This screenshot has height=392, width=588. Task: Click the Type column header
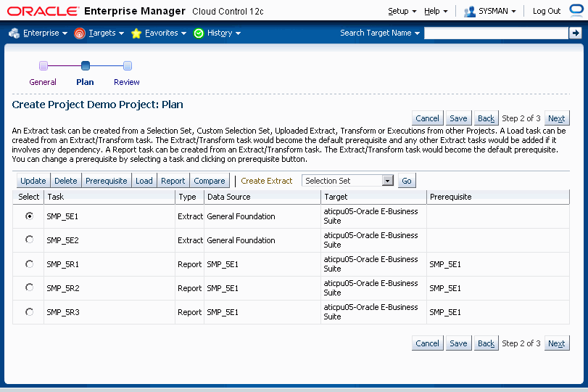pyautogui.click(x=189, y=197)
